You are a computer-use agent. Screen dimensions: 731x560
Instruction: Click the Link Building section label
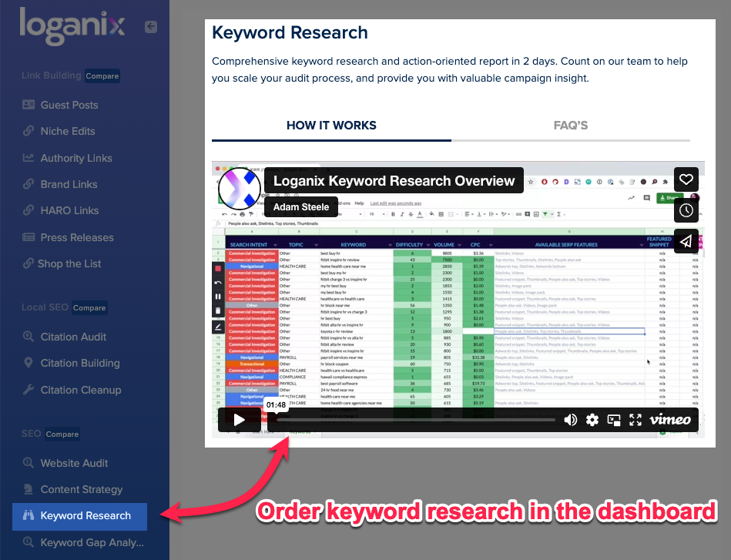[52, 75]
